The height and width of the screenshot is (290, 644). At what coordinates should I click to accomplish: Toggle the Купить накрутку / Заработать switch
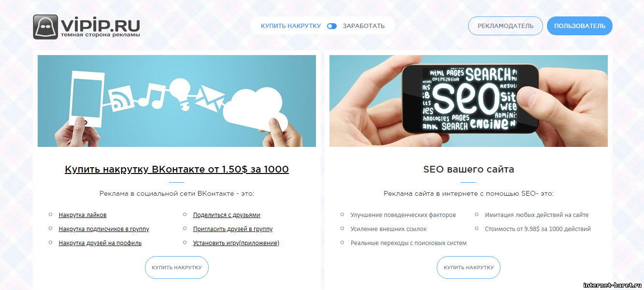pos(332,26)
